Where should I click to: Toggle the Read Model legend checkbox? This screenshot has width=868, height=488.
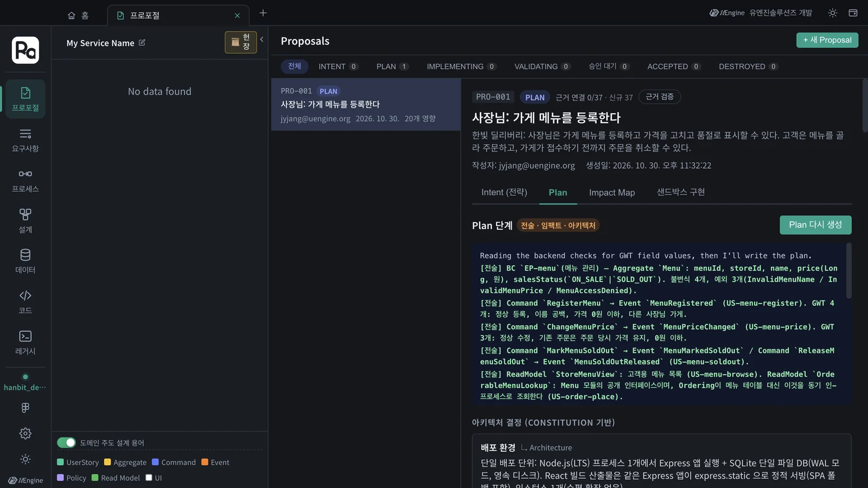(x=95, y=478)
